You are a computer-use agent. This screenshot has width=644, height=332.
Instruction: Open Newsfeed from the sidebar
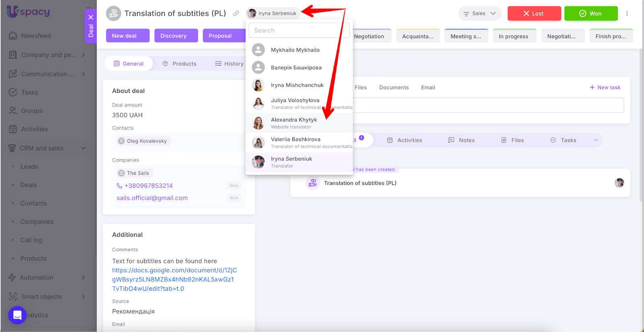coord(36,36)
